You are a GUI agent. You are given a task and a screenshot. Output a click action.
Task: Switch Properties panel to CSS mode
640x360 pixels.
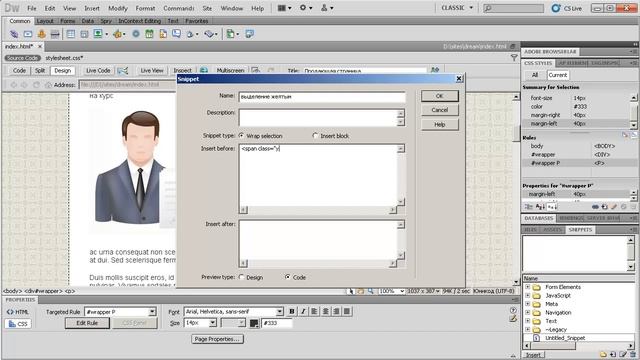[18, 324]
